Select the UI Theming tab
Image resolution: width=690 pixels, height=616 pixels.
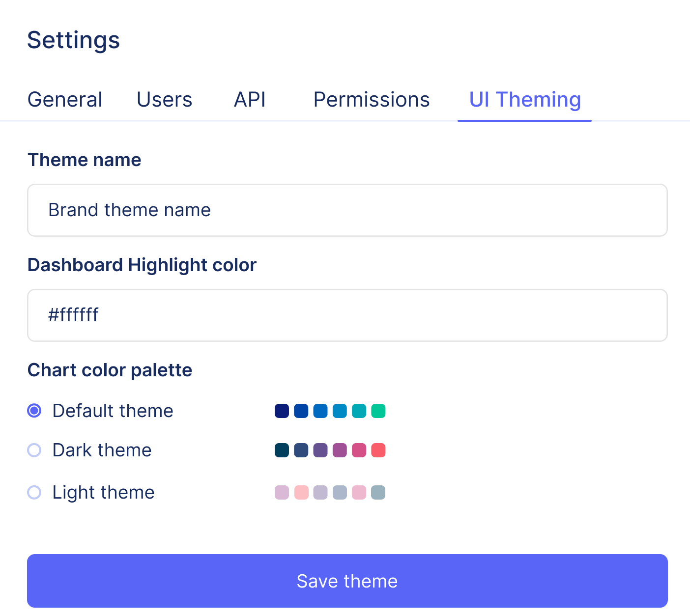[525, 100]
